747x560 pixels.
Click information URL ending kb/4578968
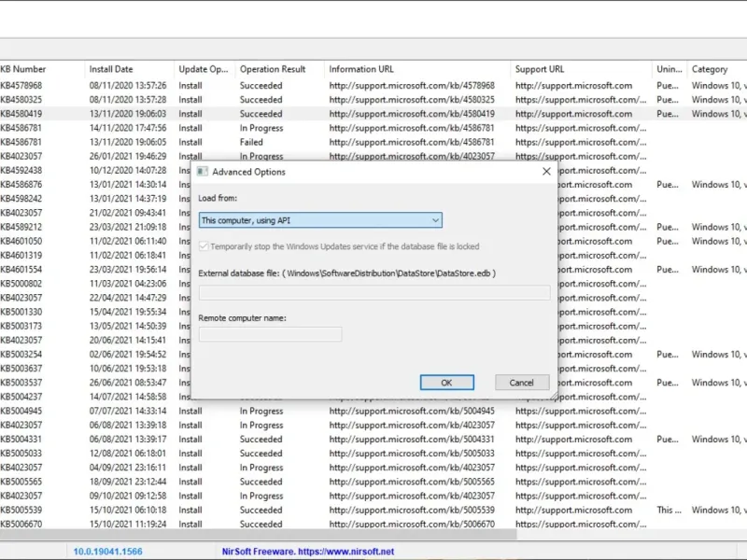tap(412, 86)
